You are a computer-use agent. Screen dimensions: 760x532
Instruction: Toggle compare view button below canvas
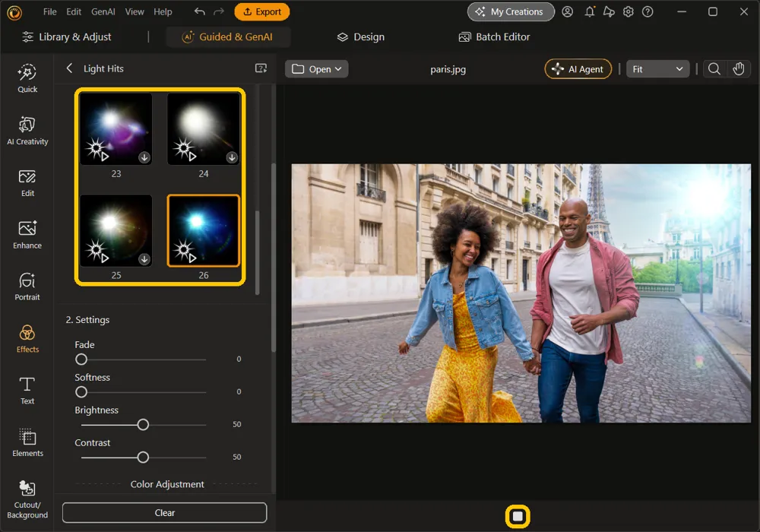pos(518,517)
